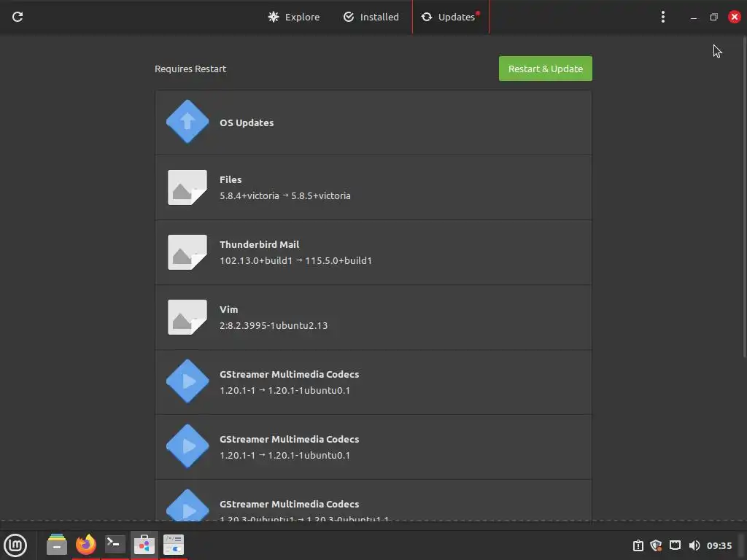
Task: Open the second GStreamer Multimedia Codecs entry
Action: [x=373, y=447]
